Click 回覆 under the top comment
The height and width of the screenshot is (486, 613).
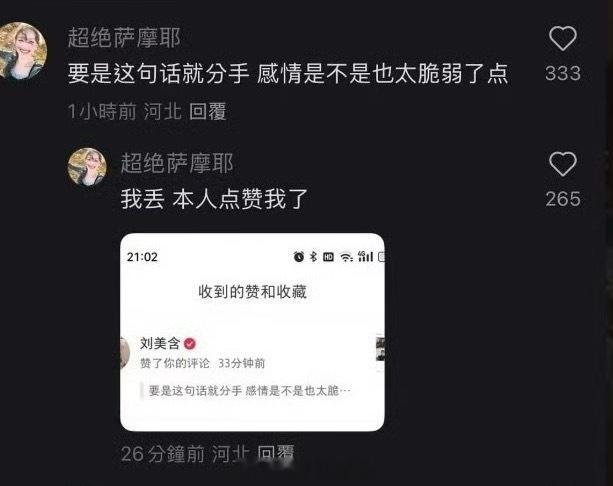(x=208, y=111)
